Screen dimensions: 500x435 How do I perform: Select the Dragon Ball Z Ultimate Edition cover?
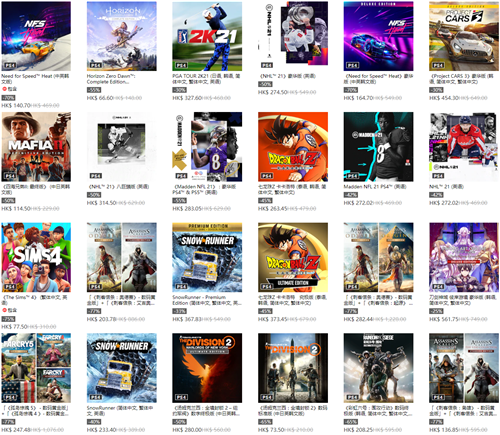[293, 257]
